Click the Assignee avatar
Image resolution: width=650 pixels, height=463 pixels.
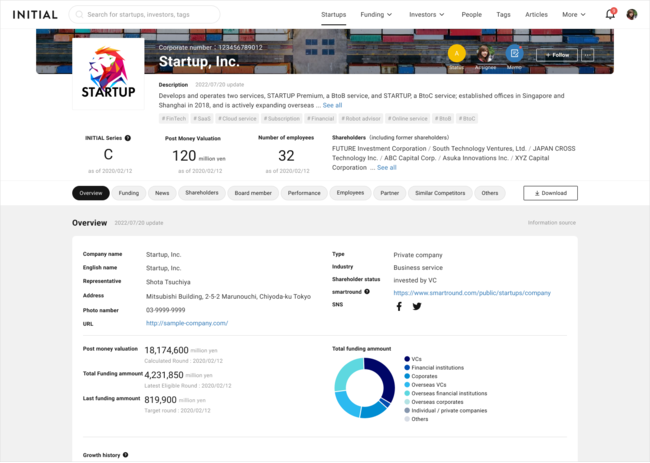coord(486,53)
